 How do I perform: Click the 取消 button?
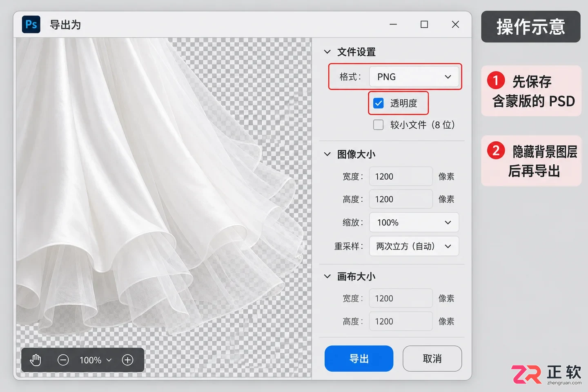pos(432,359)
